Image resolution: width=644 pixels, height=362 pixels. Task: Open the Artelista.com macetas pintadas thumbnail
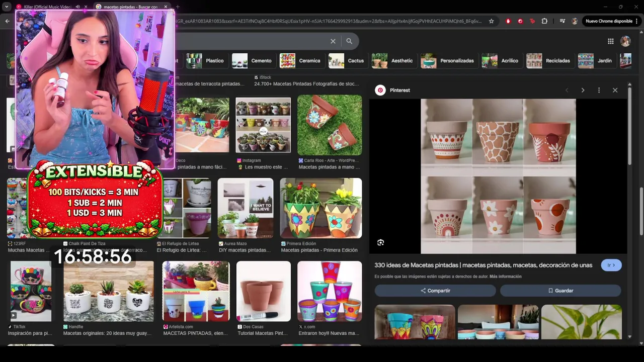click(196, 291)
